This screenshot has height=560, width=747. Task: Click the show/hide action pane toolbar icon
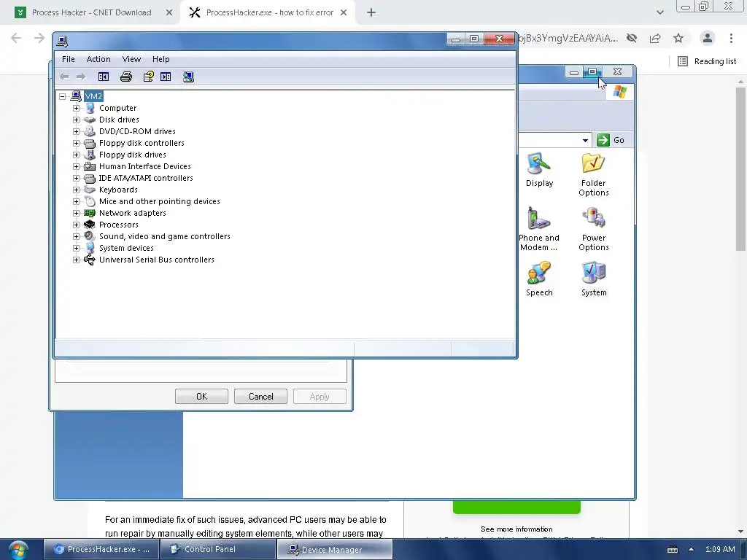point(166,77)
